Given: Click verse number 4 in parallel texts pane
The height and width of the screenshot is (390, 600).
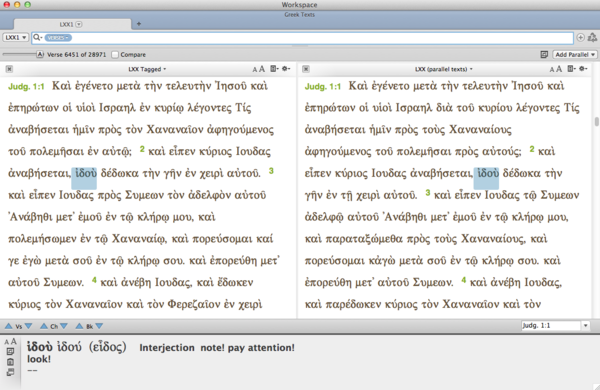Looking at the screenshot, I should pos(463,280).
